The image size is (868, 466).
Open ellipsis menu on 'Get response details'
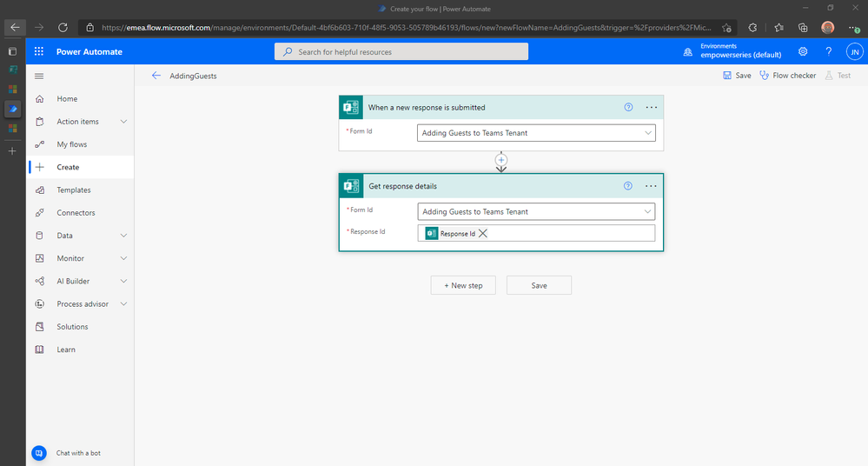651,186
